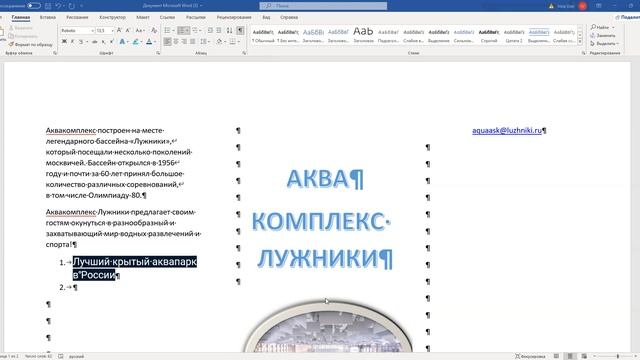640x360 pixels.
Task: Toggle strikethrough formatting
Action: pos(95,42)
